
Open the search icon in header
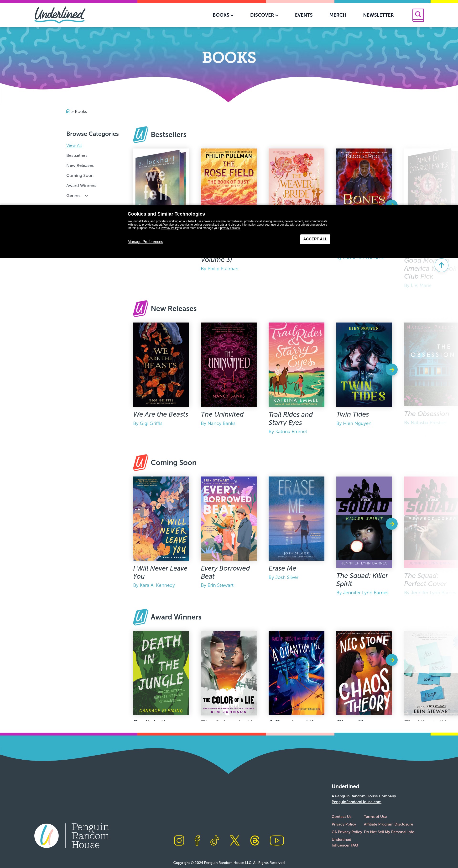click(418, 15)
